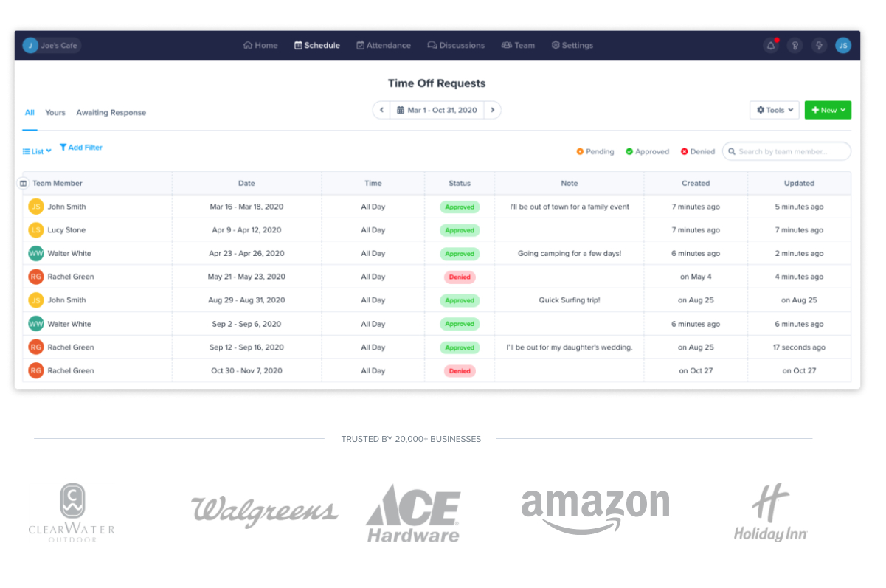The image size is (886, 588).
Task: Click the lightning bolt icon in header
Action: pyautogui.click(x=819, y=46)
